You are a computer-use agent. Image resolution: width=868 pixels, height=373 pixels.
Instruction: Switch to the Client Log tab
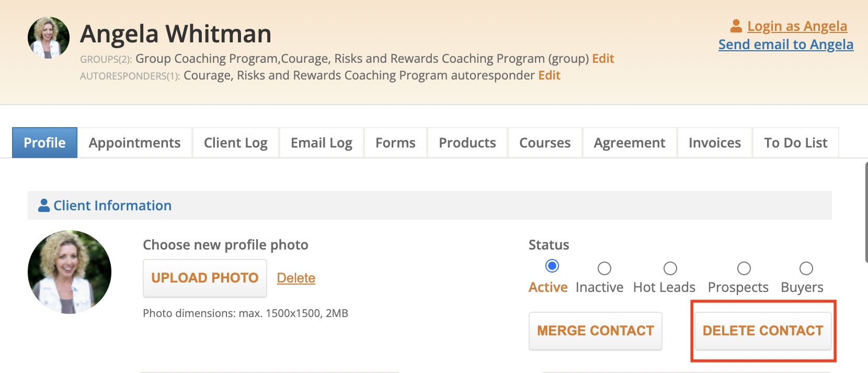point(235,143)
